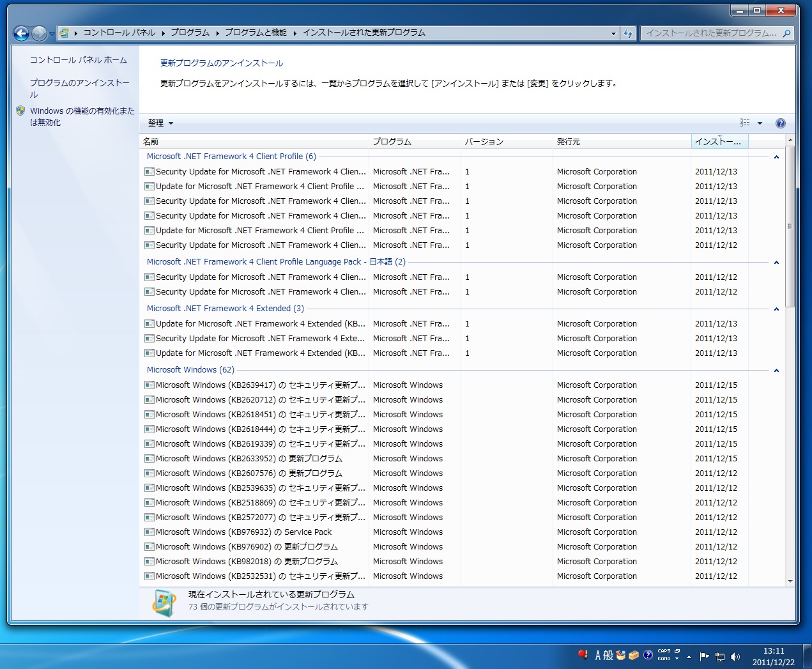Click the プログラム breadcrumb in address bar

[x=190, y=33]
